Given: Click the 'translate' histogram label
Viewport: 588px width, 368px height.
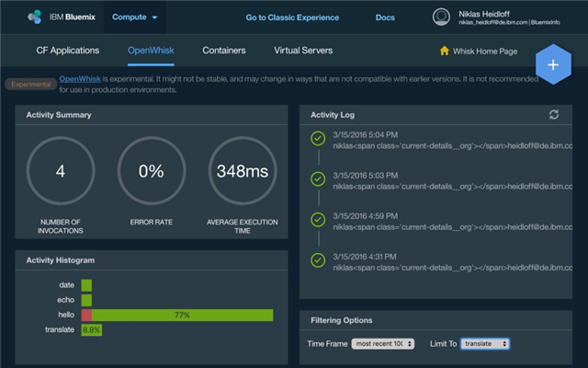Looking at the screenshot, I should point(60,329).
